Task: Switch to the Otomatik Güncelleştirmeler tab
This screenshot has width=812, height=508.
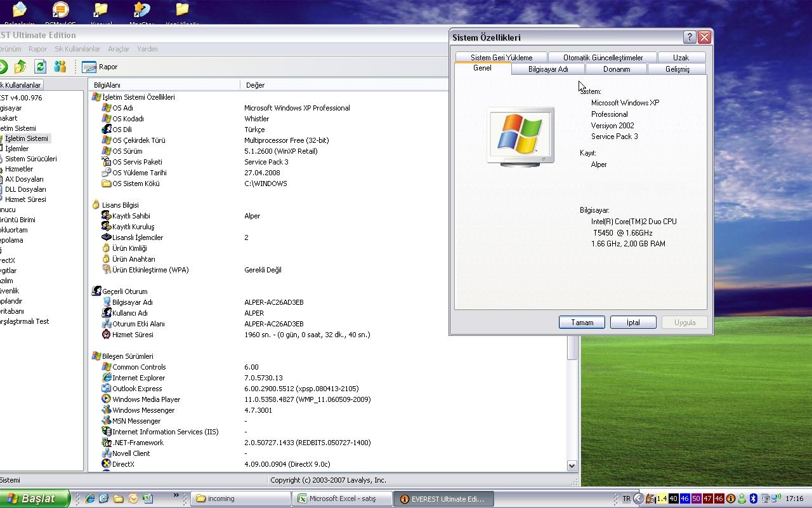Action: [603, 58]
